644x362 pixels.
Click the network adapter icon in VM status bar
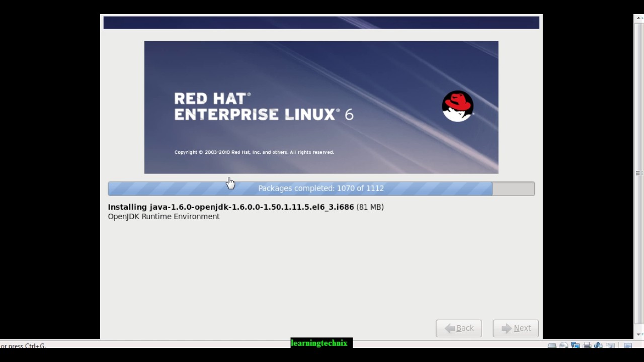pos(575,345)
